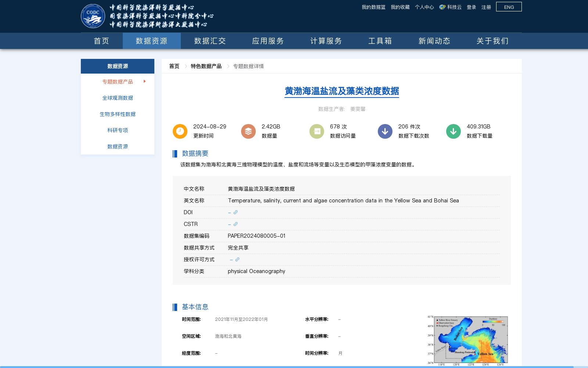Viewport: 588px width, 368px height.
Task: Select 科研专项 in the sidebar
Action: click(x=118, y=130)
